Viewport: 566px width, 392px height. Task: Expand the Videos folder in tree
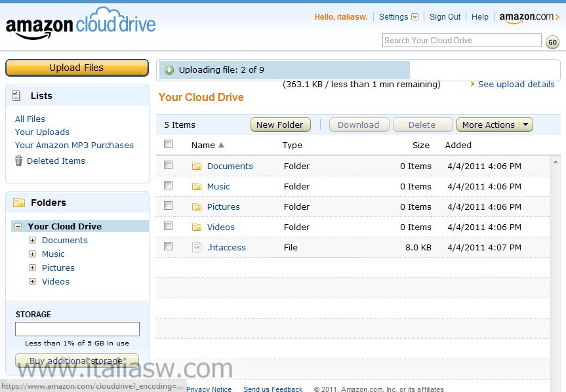[x=33, y=282]
